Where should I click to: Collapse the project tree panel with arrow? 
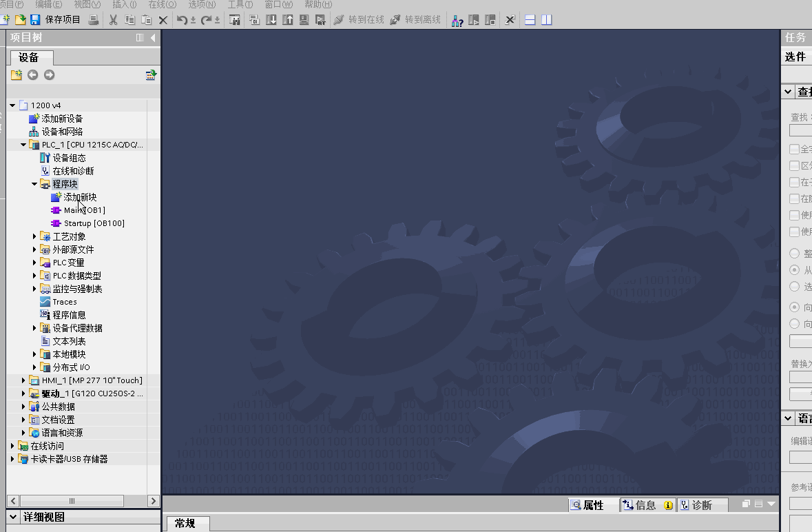coord(153,37)
